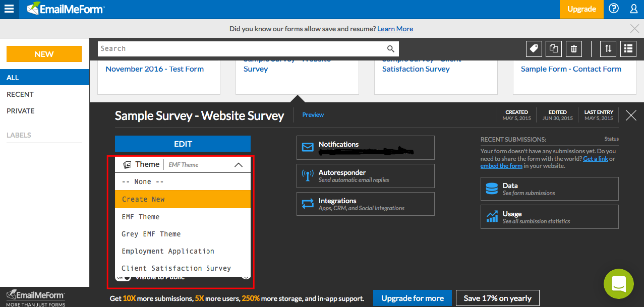
Task: Click the search magnifier icon
Action: pyautogui.click(x=391, y=49)
